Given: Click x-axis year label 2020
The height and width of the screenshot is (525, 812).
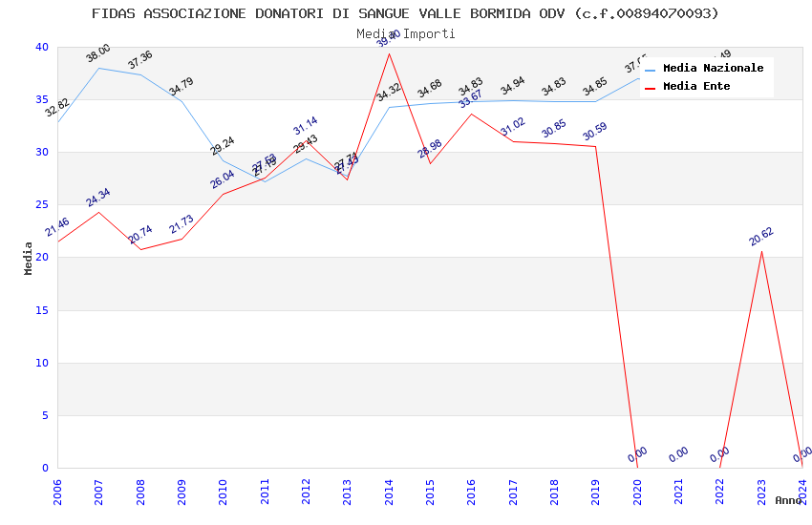Looking at the screenshot, I should pyautogui.click(x=637, y=492).
